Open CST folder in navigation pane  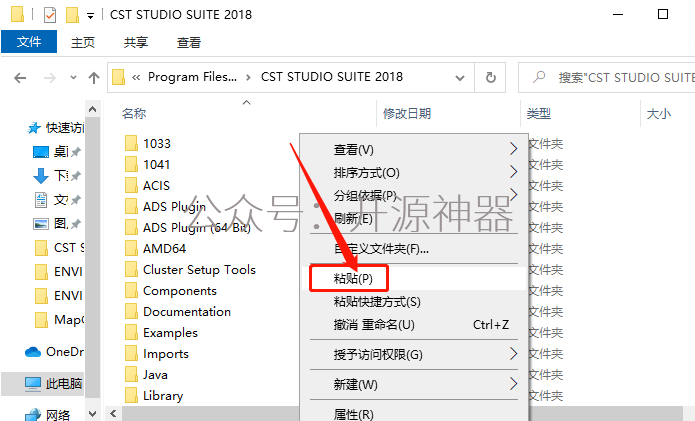[x=59, y=248]
